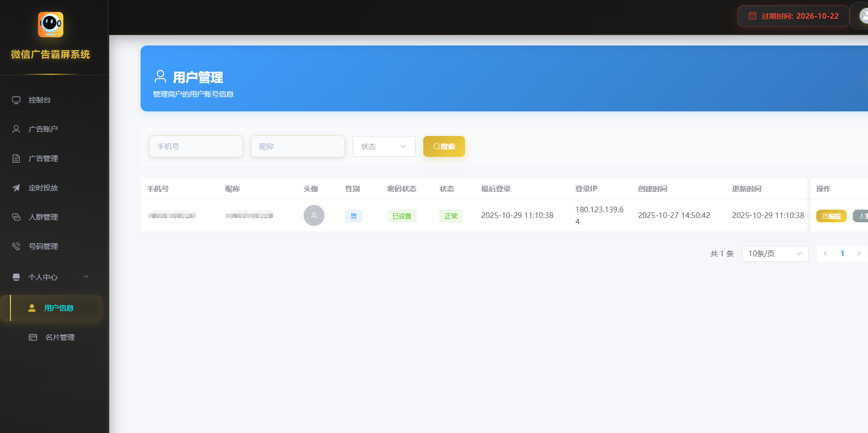Click the 过期时间 calendar badge

793,16
